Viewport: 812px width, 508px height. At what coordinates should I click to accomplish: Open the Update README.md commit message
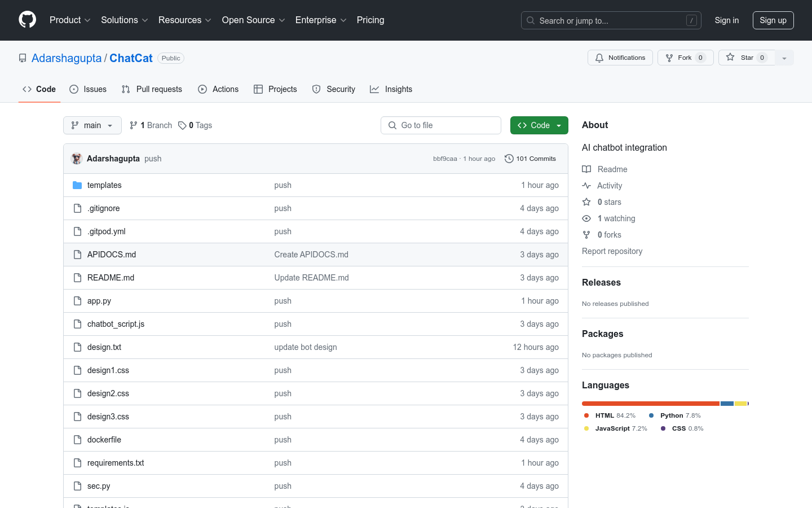click(312, 278)
